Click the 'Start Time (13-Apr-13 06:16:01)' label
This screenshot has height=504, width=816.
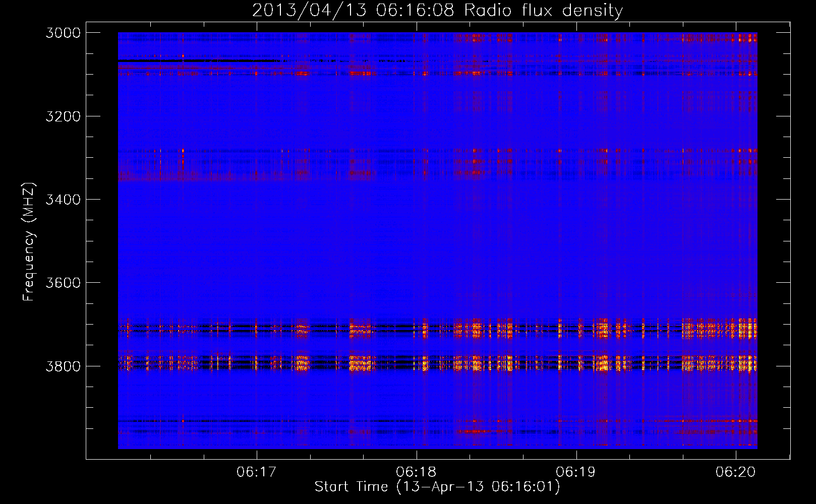437,487
